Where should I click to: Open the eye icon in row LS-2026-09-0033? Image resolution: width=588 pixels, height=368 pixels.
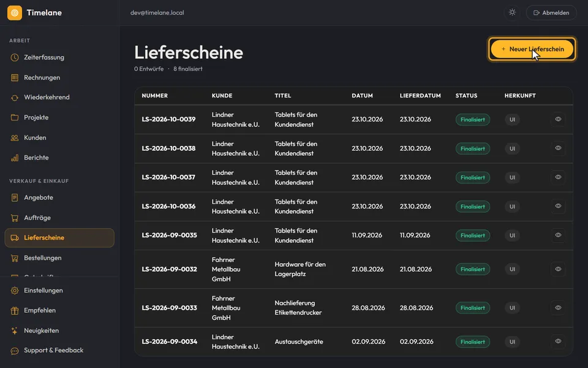click(558, 307)
